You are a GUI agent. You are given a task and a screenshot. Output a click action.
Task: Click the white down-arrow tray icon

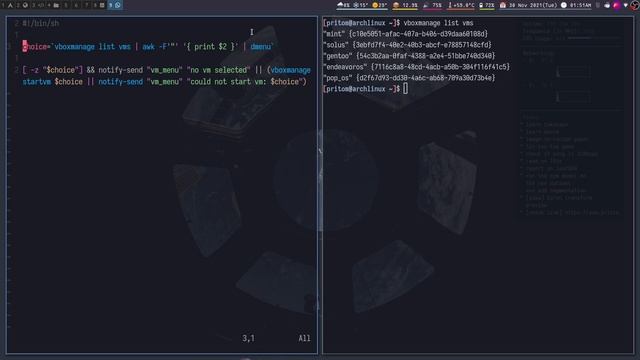click(626, 5)
